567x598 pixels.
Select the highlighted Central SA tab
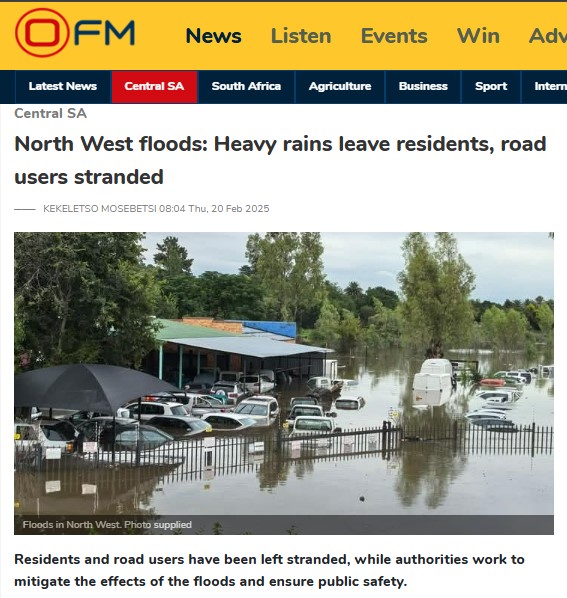(x=154, y=87)
